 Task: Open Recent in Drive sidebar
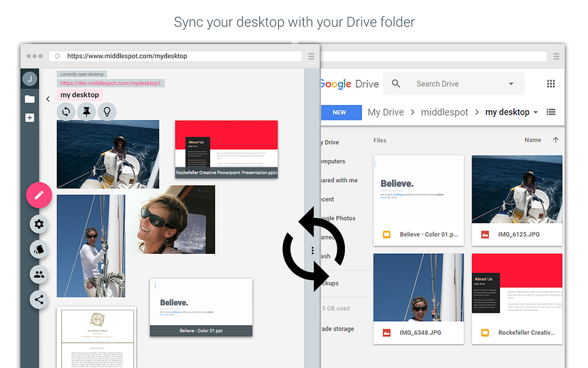[327, 199]
